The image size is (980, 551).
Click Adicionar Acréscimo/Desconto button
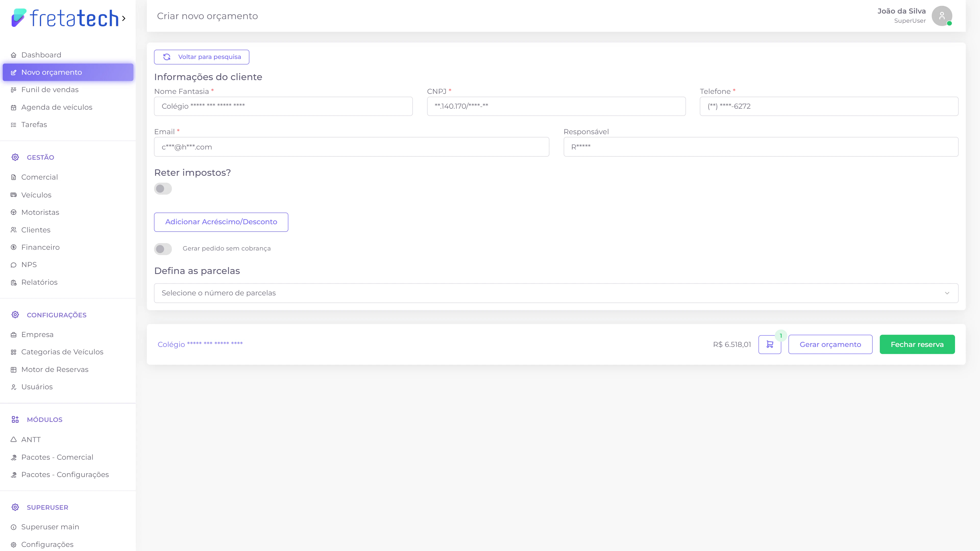click(221, 222)
